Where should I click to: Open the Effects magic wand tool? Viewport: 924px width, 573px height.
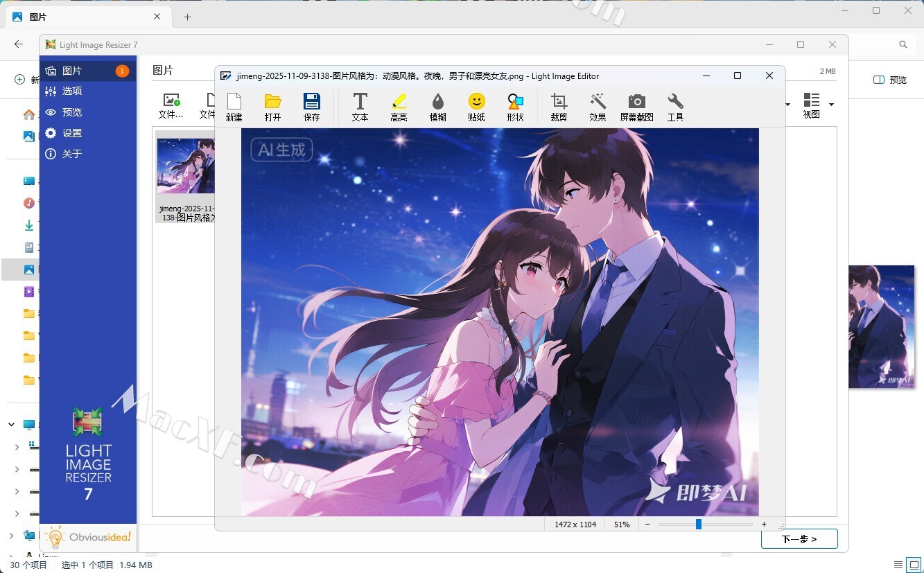tap(598, 107)
